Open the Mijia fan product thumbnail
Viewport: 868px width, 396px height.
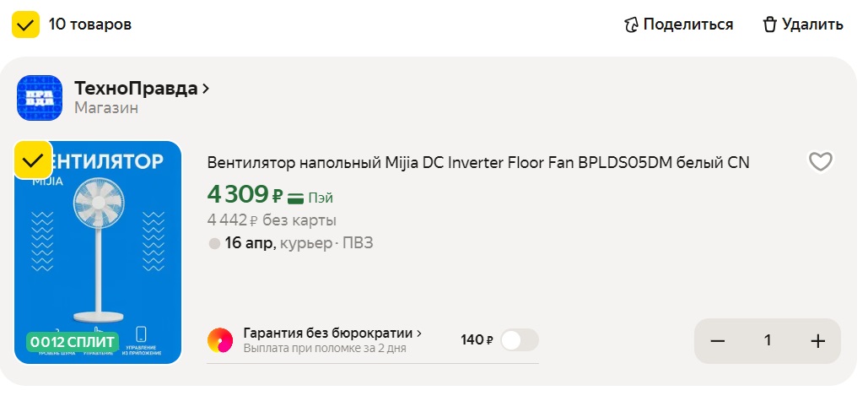pos(98,253)
